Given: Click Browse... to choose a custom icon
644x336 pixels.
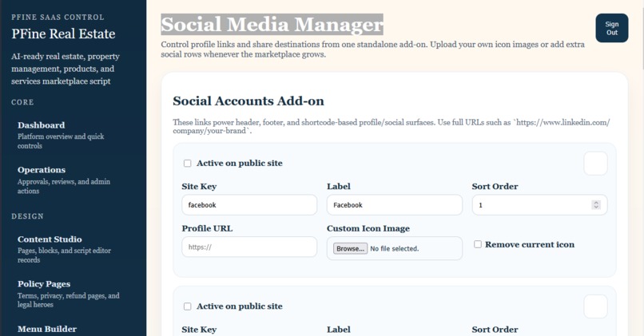Looking at the screenshot, I should [x=350, y=249].
